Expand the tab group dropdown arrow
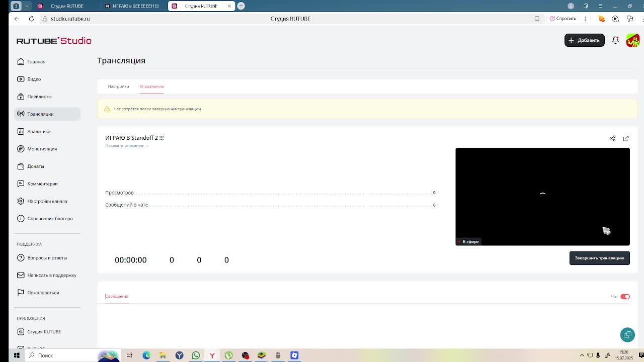This screenshot has width=644, height=362. (x=27, y=6)
